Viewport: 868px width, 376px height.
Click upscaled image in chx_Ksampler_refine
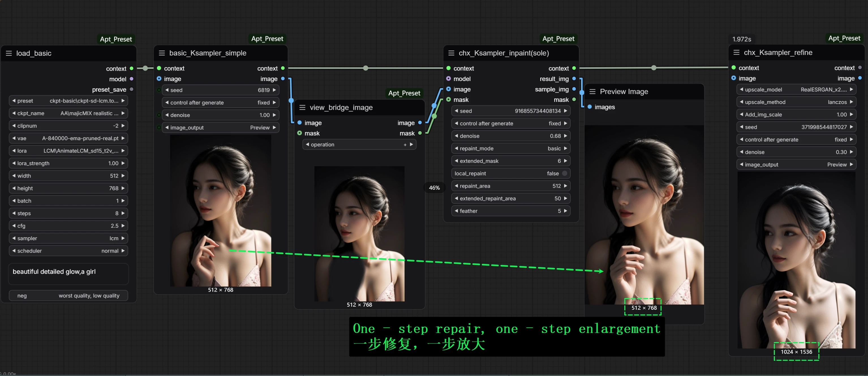pyautogui.click(x=797, y=260)
